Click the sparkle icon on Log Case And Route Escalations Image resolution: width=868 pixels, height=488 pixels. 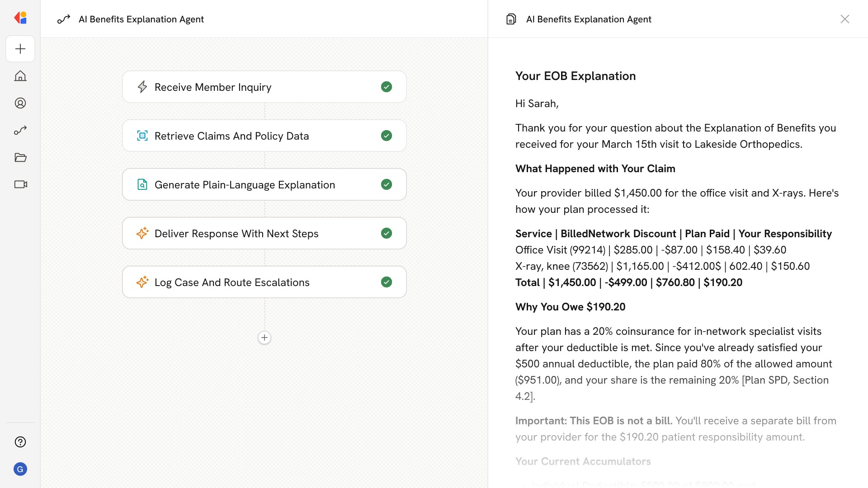click(x=142, y=282)
